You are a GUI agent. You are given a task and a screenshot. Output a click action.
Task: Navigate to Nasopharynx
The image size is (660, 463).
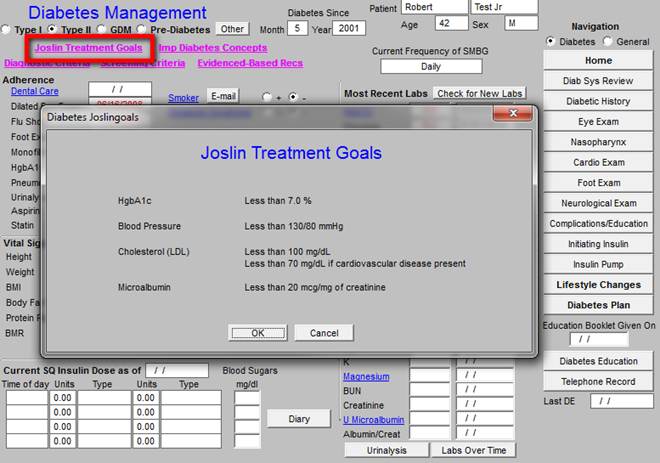598,142
